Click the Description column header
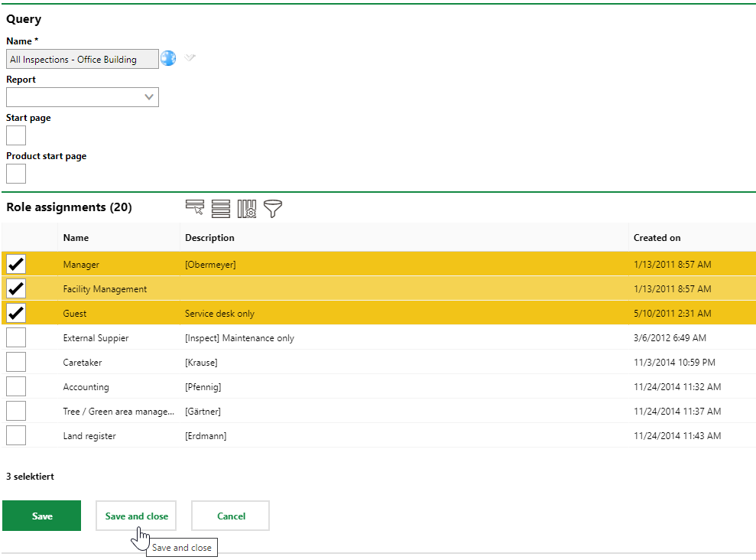This screenshot has width=756, height=560. pos(211,237)
